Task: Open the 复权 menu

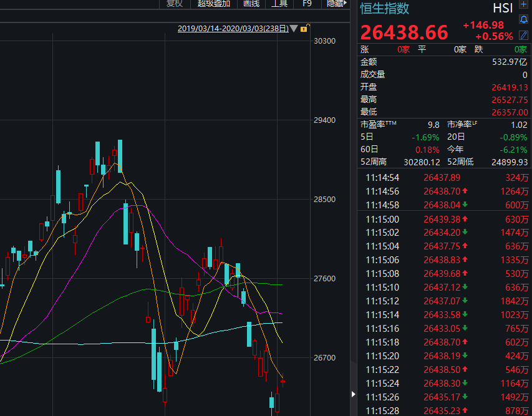Action: [175, 3]
